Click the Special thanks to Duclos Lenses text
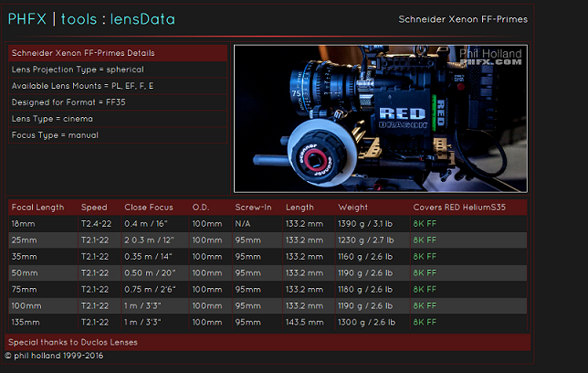The height and width of the screenshot is (373, 588). (71, 342)
